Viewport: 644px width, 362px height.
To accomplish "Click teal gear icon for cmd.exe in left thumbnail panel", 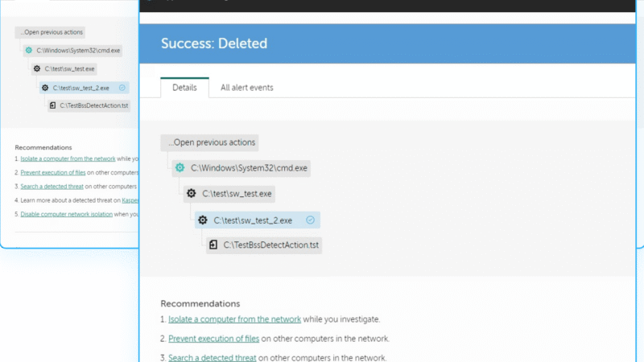I will pos(29,50).
